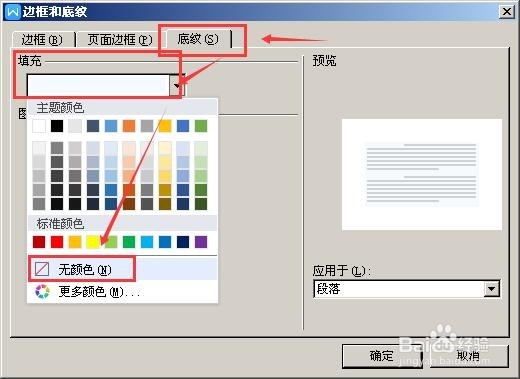Select orange-yellow standard color swatch
Screen dimensions: 520x379
[75, 242]
